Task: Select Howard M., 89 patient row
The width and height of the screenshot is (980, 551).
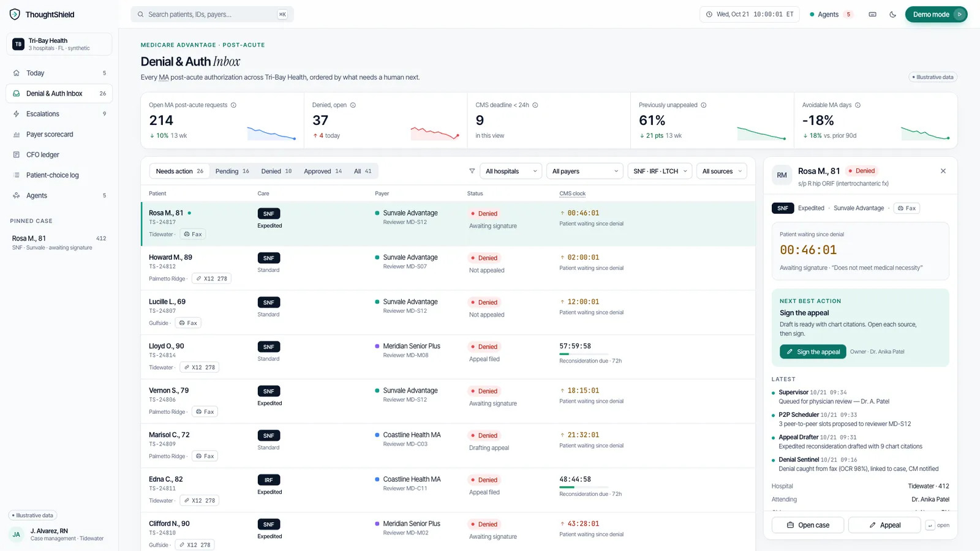Action: click(448, 268)
